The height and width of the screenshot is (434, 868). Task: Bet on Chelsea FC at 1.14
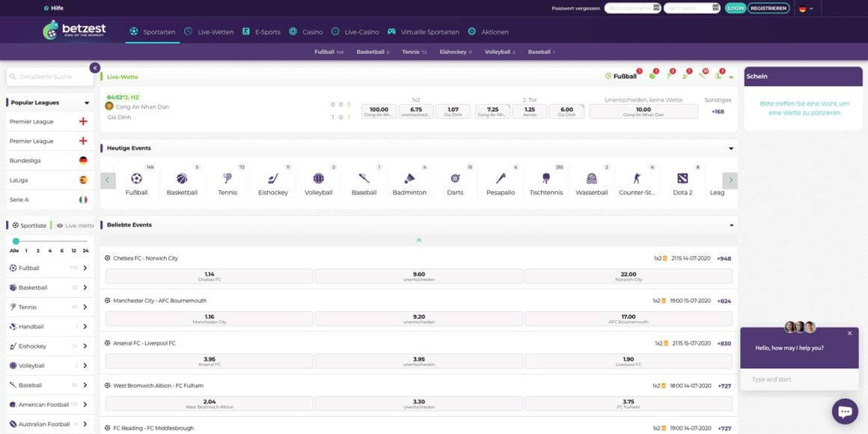(210, 276)
